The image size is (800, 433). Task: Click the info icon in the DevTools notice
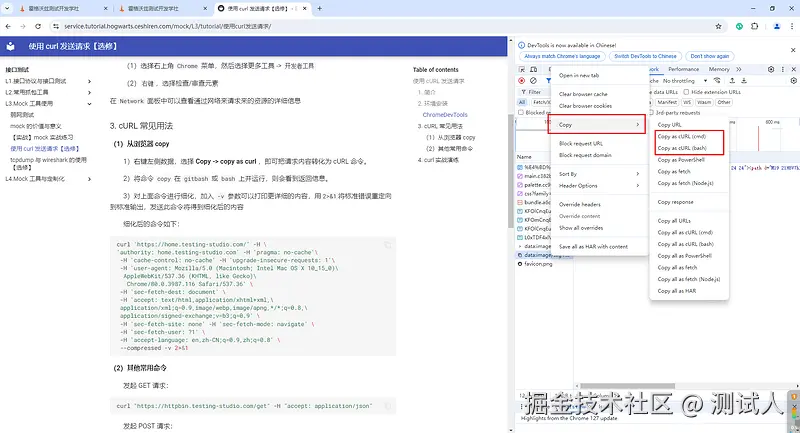pyautogui.click(x=521, y=45)
